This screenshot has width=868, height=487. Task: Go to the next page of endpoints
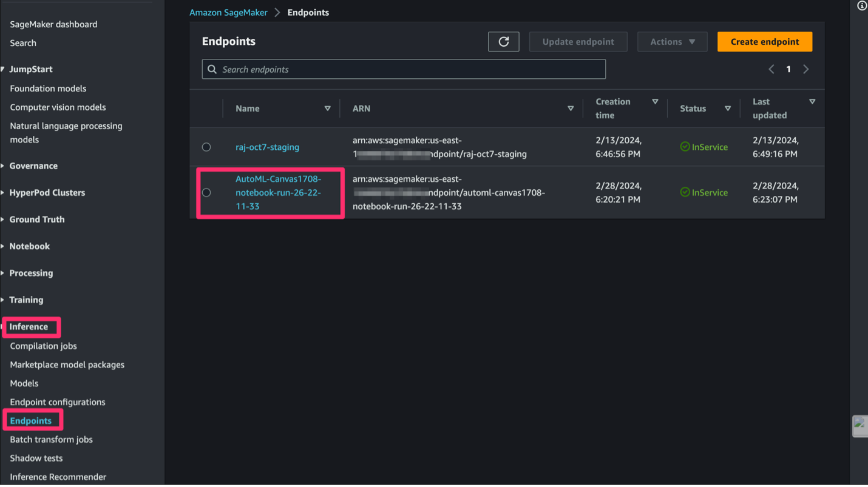[x=806, y=69]
